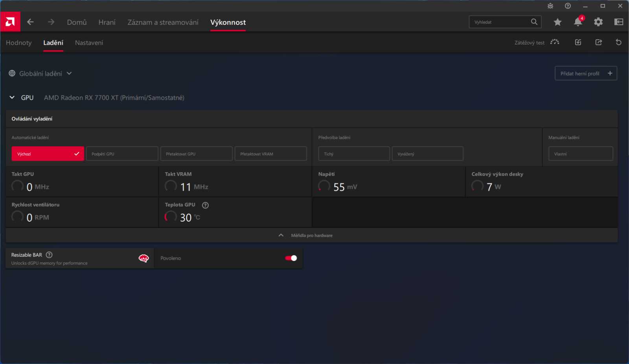Open the Domů tab
629x364 pixels.
(77, 22)
